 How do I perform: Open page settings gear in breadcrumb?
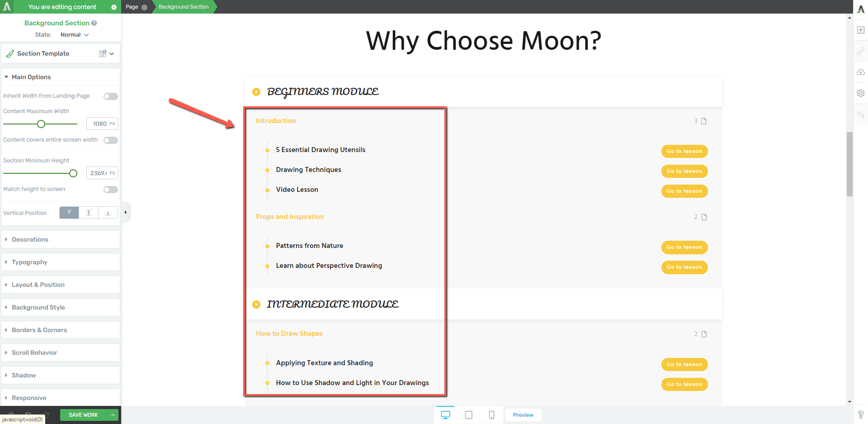[145, 7]
